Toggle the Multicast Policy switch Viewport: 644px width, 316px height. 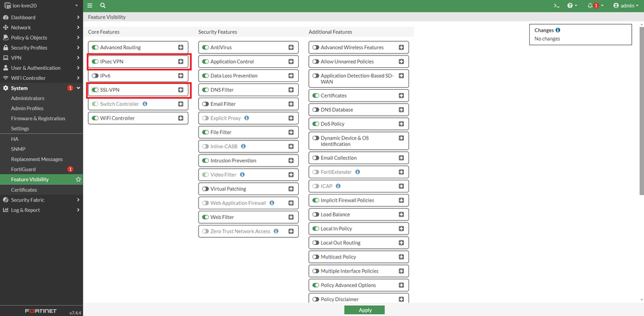[x=316, y=257]
